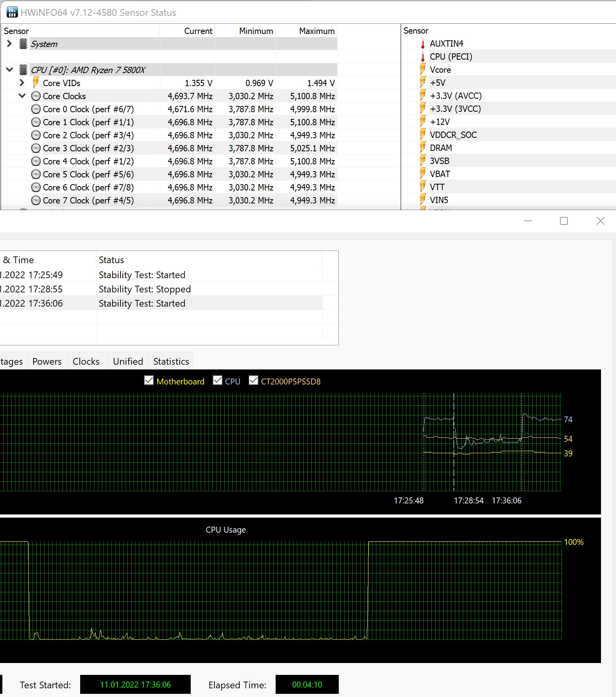
Task: Click the Current column header
Action: pos(188,31)
